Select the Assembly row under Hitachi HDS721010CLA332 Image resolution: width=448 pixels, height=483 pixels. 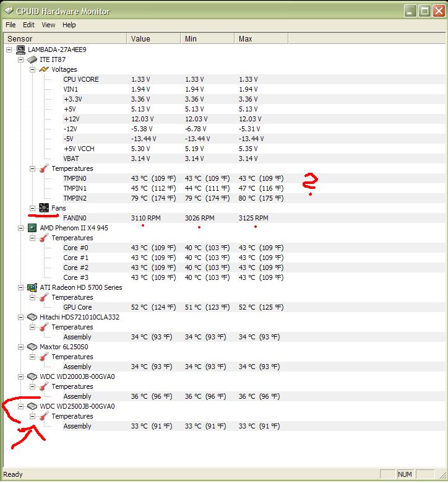(254, 337)
